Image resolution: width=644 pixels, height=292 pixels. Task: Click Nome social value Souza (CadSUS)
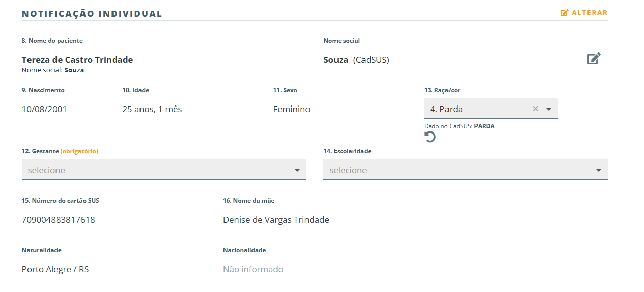(356, 60)
